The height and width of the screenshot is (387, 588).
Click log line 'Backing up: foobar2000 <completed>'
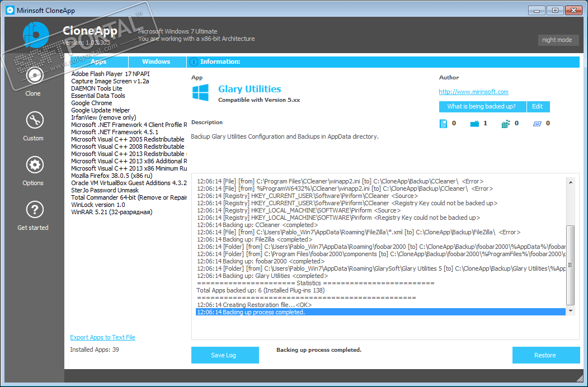coord(261,261)
